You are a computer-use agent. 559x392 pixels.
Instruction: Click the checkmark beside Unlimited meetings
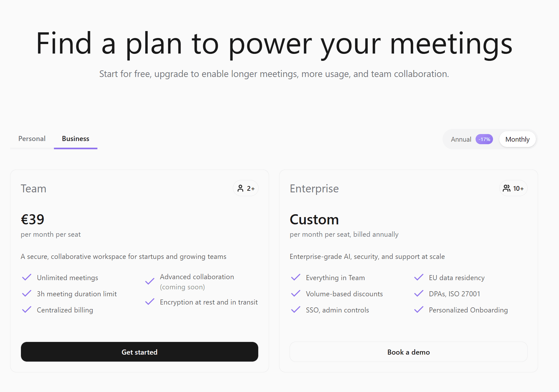(27, 278)
